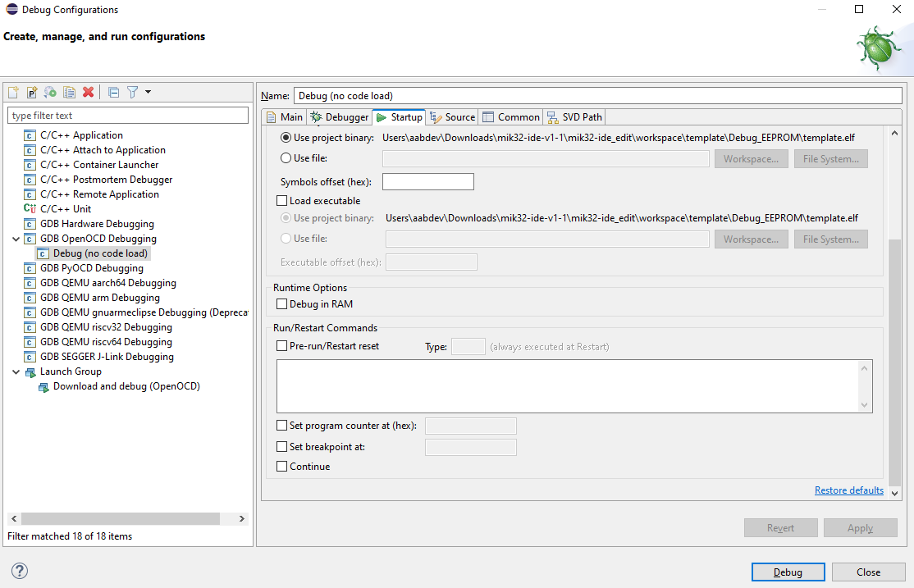
Task: Select C/C++ Container Launcher entry
Action: [99, 165]
